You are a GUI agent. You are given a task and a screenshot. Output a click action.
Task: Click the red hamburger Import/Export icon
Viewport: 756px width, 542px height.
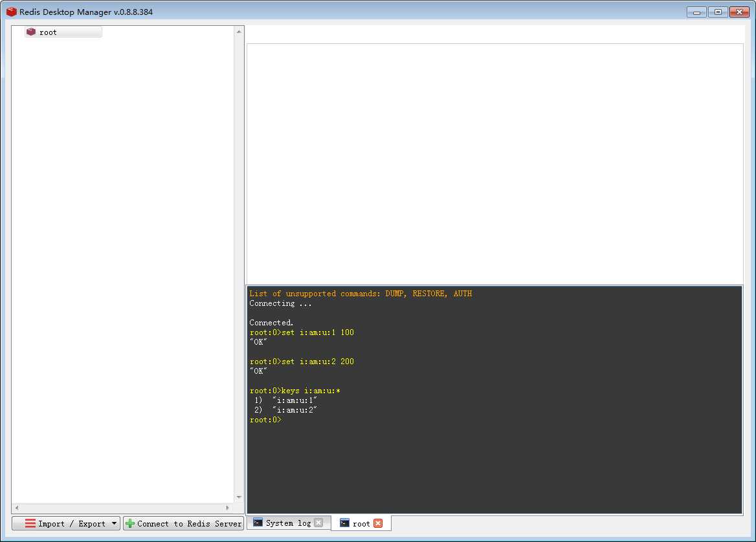[30, 523]
